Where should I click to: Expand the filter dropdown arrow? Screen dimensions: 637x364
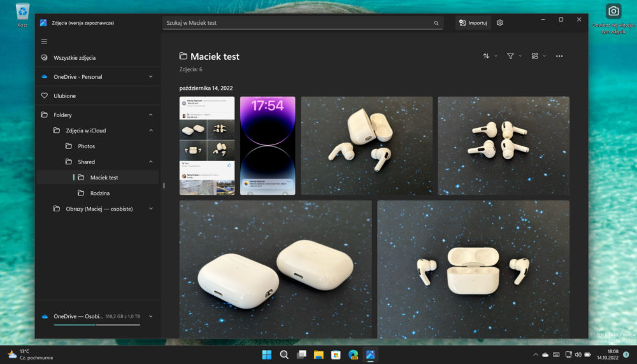click(520, 57)
